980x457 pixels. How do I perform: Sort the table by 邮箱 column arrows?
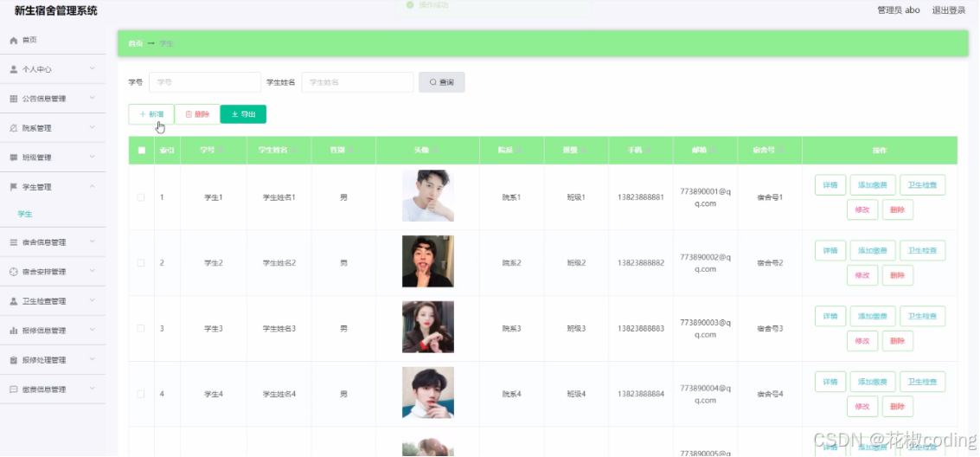click(713, 151)
